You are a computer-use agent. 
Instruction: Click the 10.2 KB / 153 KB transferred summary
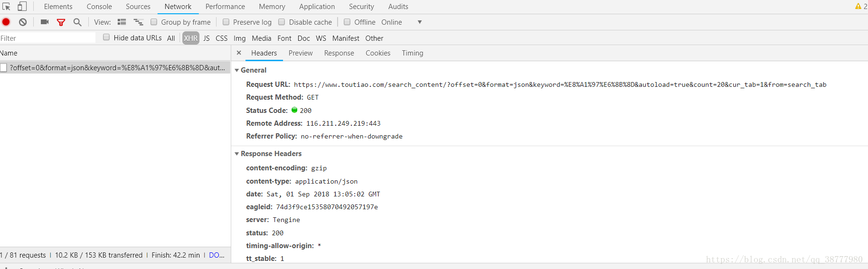99,255
